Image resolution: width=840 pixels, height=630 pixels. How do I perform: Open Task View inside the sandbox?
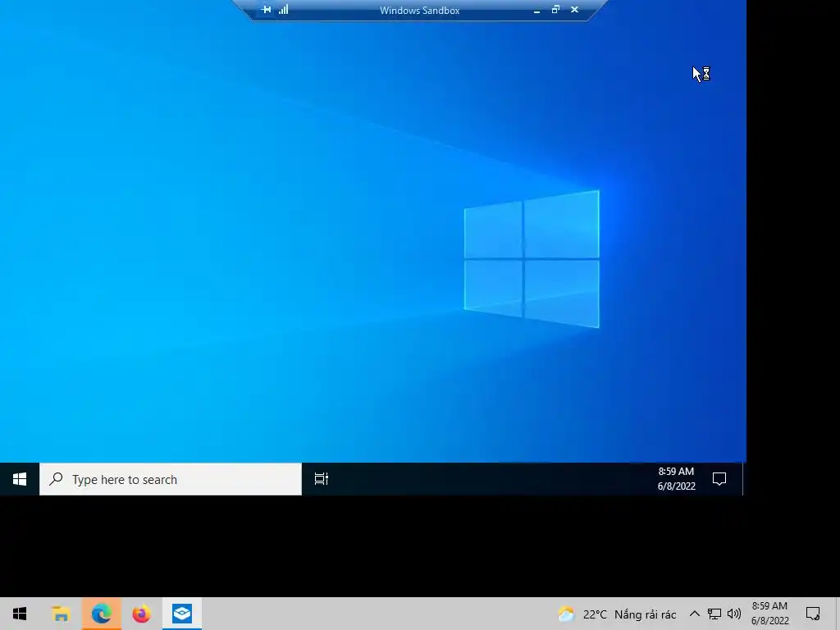click(x=321, y=479)
